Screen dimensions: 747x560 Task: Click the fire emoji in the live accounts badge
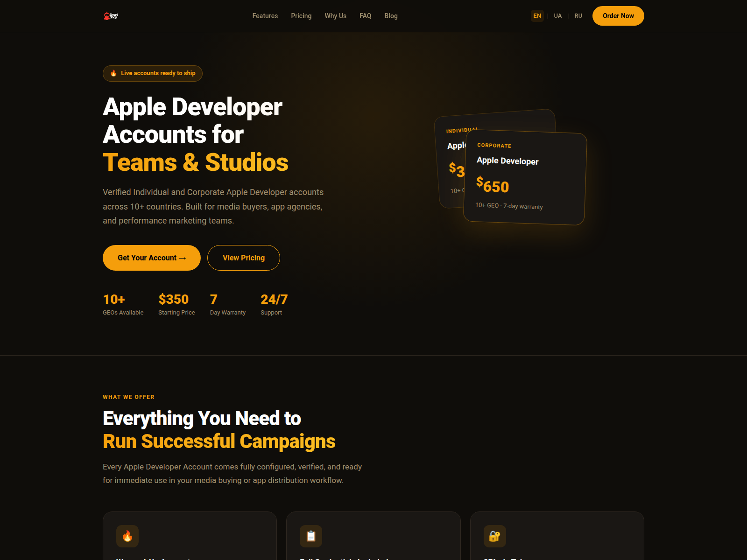(113, 73)
